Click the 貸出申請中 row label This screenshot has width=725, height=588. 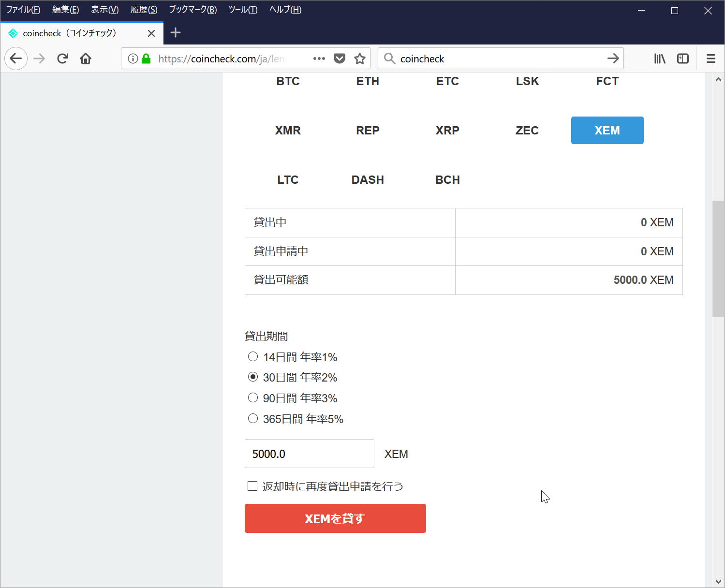(281, 251)
